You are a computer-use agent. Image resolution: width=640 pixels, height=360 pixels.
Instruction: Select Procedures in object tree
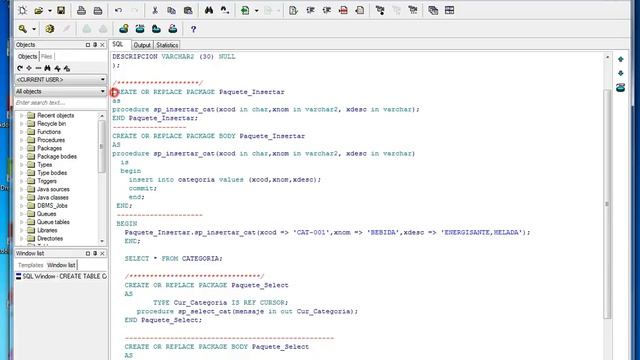point(51,140)
